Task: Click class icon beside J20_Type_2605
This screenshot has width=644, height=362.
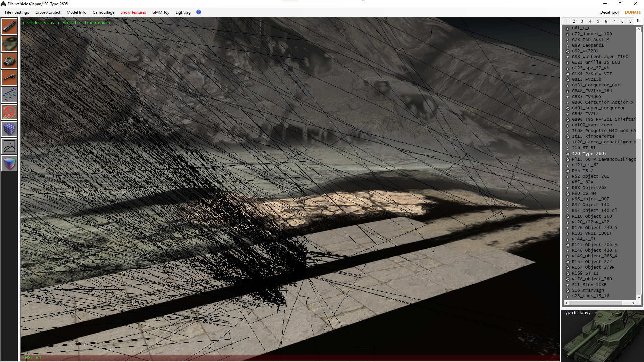Action: (x=568, y=154)
